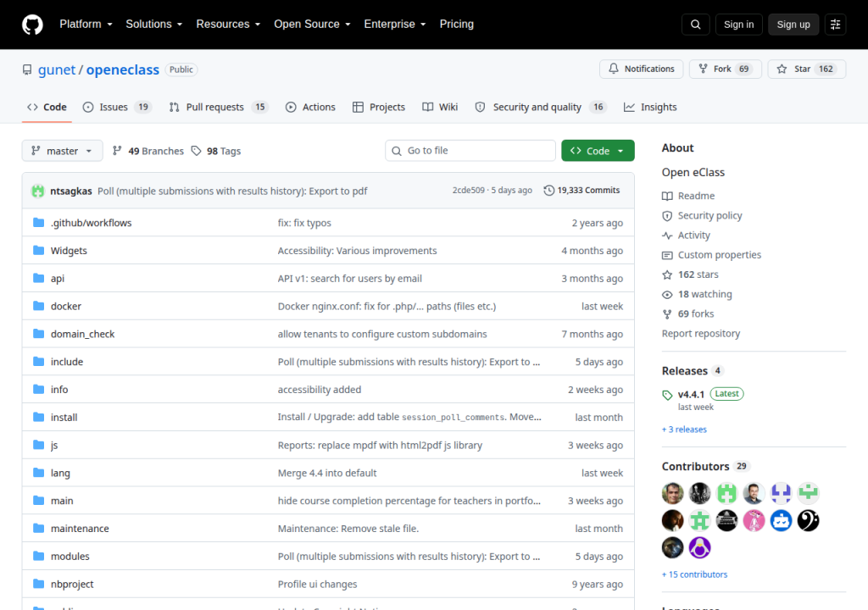The height and width of the screenshot is (610, 868).
Task: Open the nbproject folder
Action: tap(72, 584)
